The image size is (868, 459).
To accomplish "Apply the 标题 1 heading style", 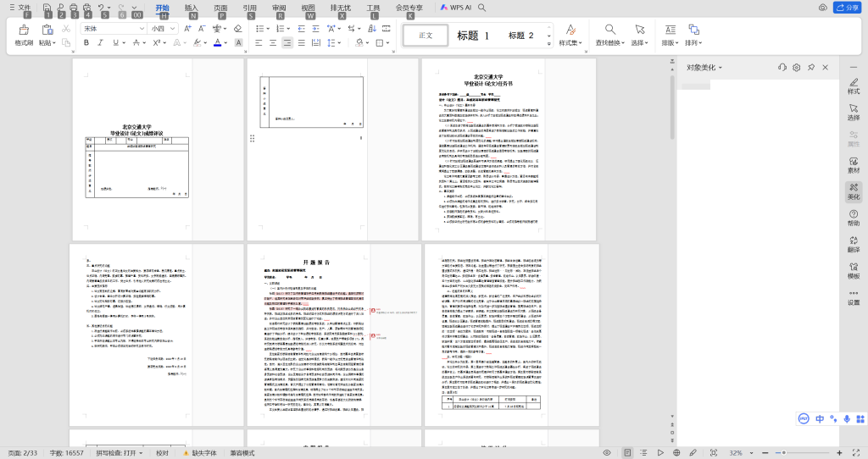I will coord(473,36).
